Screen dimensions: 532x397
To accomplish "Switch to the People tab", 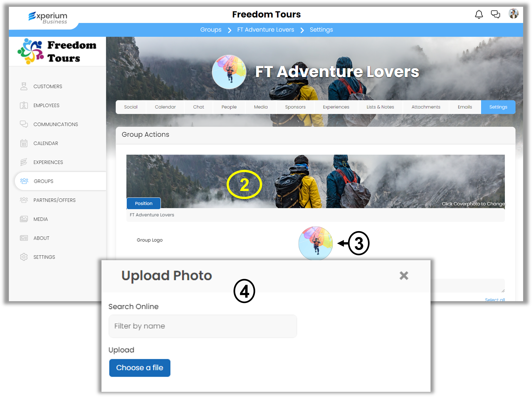I will coord(229,107).
